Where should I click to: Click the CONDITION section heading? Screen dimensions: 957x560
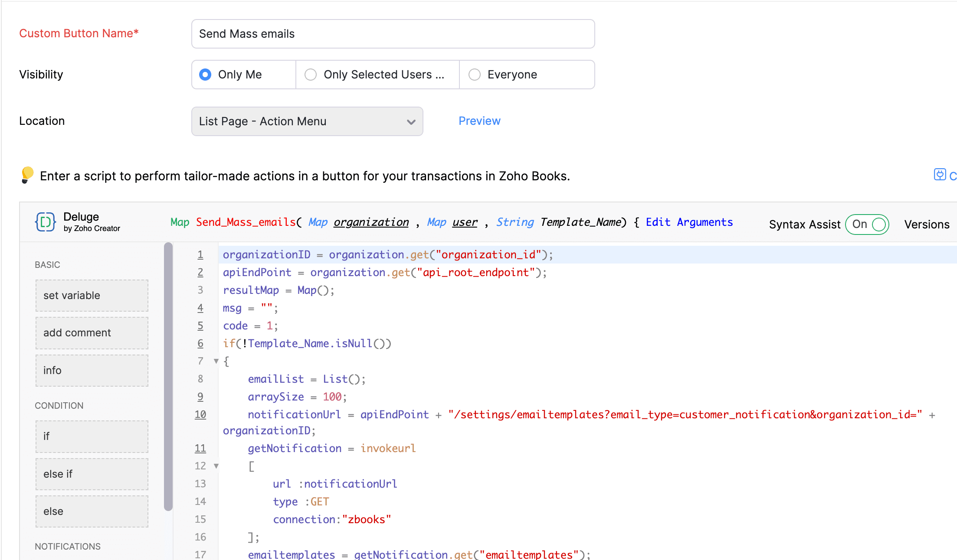click(x=59, y=406)
